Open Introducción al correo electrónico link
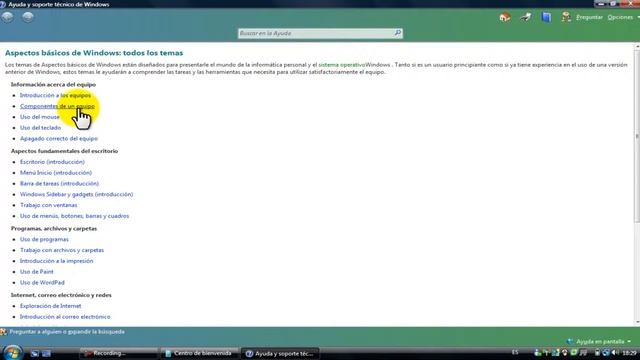Image resolution: width=640 pixels, height=360 pixels. [65, 317]
